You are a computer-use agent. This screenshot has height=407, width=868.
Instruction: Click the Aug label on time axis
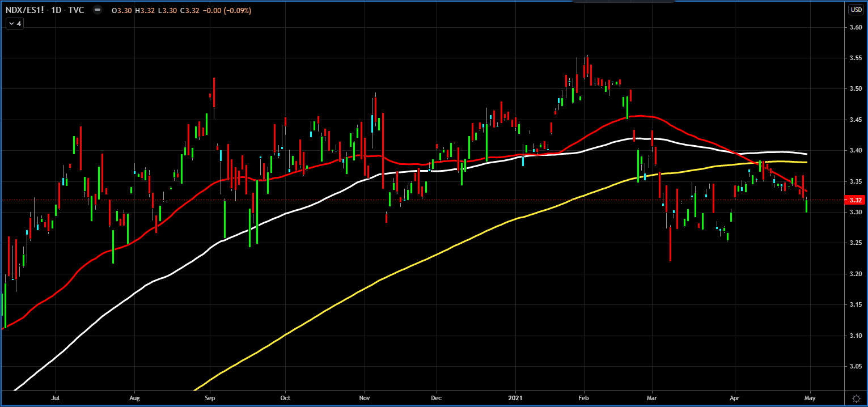tap(134, 398)
